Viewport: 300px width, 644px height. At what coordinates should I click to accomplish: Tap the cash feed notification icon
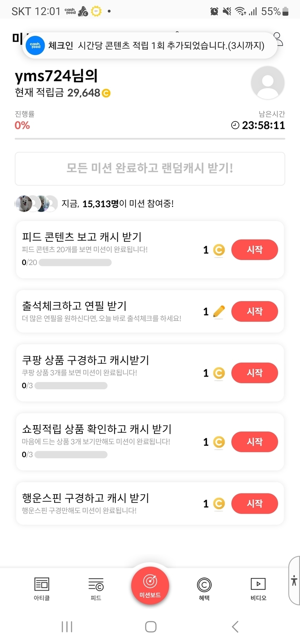coord(35,46)
